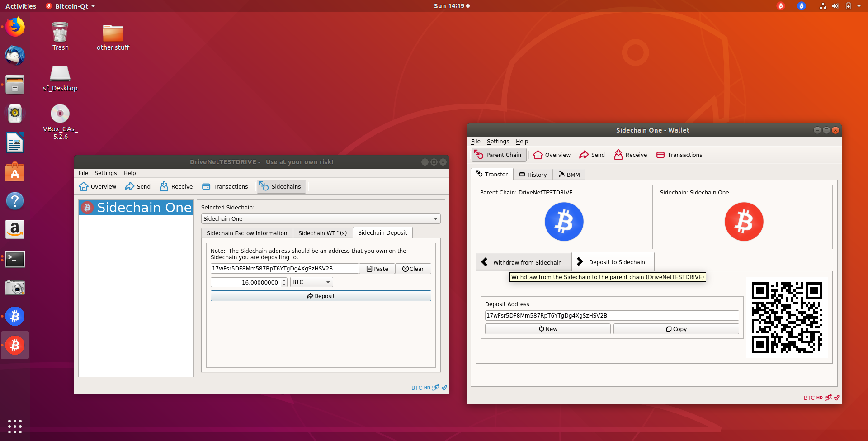Open the Sidechains view in DriveNet toolbar
Viewport: 868px width, 441px height.
click(x=281, y=186)
